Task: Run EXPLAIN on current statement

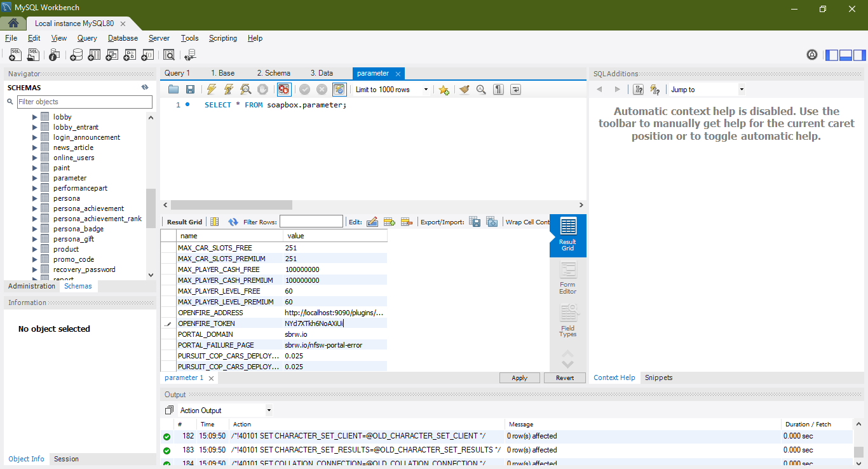Action: [x=245, y=90]
